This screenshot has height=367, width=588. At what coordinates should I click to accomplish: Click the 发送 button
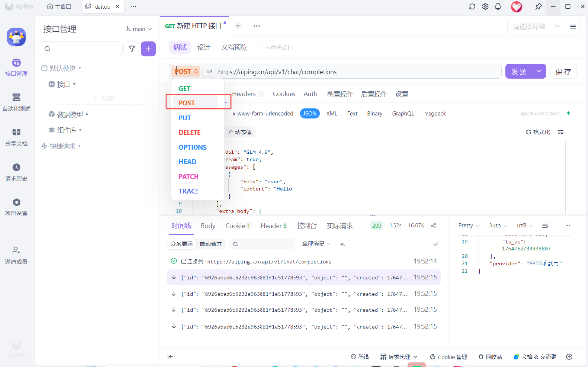[x=519, y=71]
